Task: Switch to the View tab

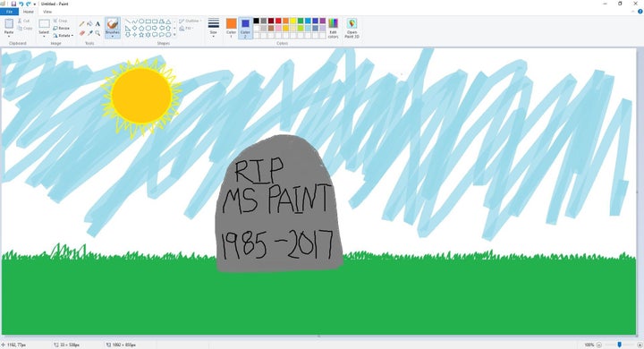Action: pos(47,12)
